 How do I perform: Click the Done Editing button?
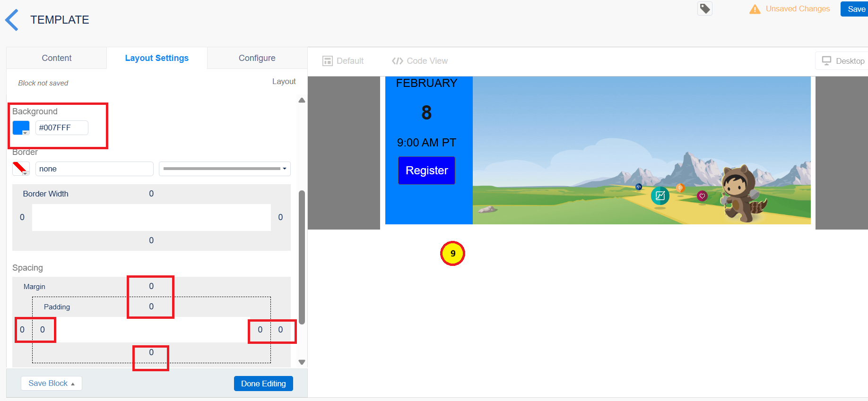tap(263, 384)
